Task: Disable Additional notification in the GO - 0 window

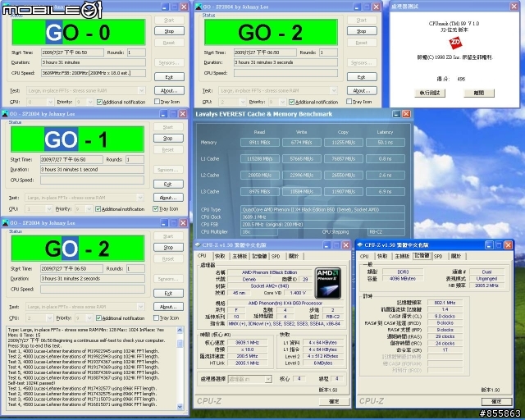Action: click(x=99, y=102)
